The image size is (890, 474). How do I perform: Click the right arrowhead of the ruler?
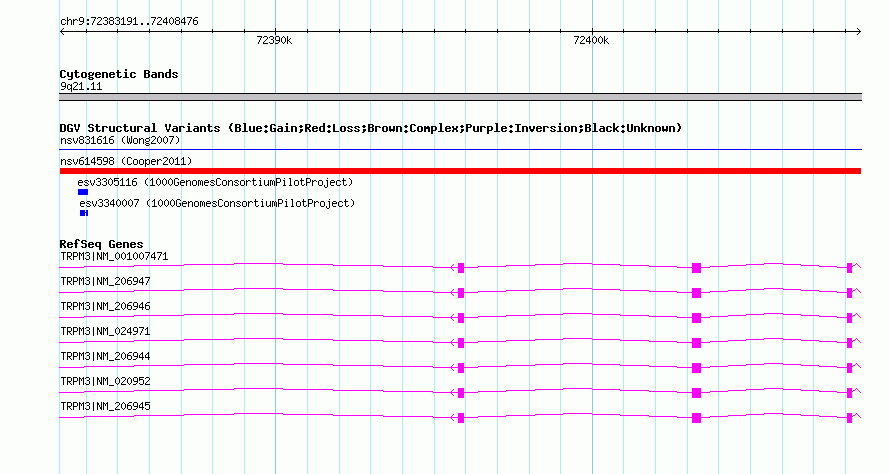(859, 32)
